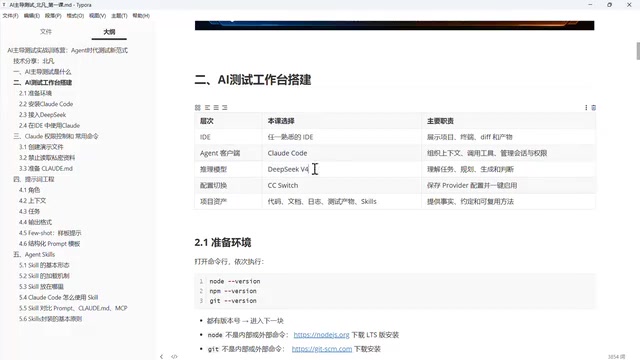Delete table trash icon
This screenshot has width=640, height=360.
click(593, 107)
